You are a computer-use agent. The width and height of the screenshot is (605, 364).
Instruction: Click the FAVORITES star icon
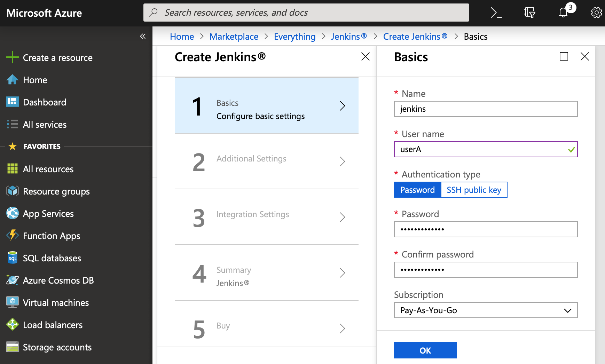pyautogui.click(x=13, y=146)
